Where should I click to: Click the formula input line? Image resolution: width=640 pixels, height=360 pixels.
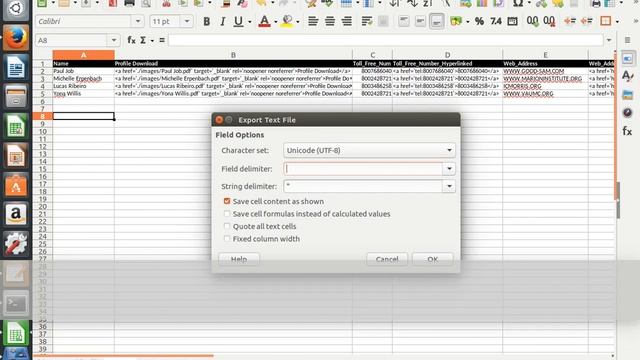pyautogui.click(x=386, y=40)
